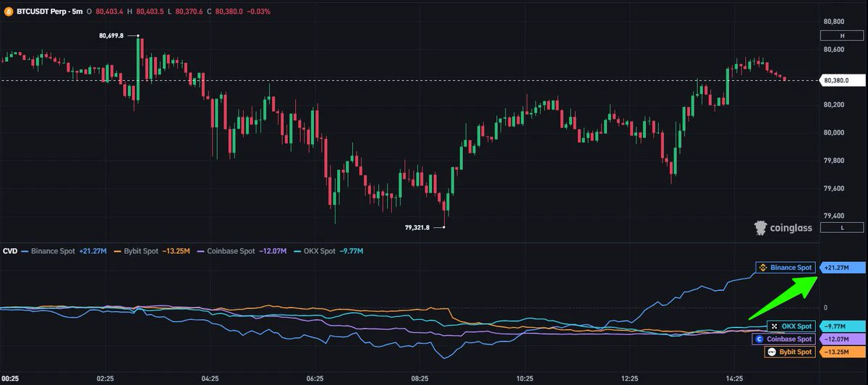Click the 14:25 time axis label

pyautogui.click(x=734, y=378)
